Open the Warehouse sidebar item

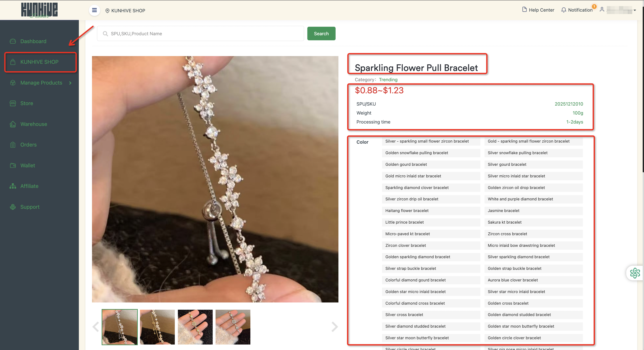tap(34, 124)
